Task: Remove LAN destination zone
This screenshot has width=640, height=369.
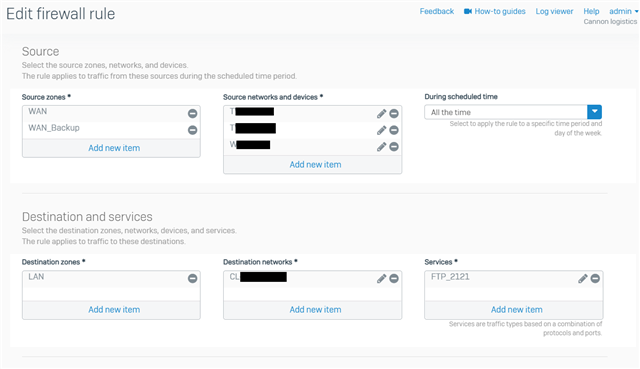Action: pyautogui.click(x=192, y=278)
